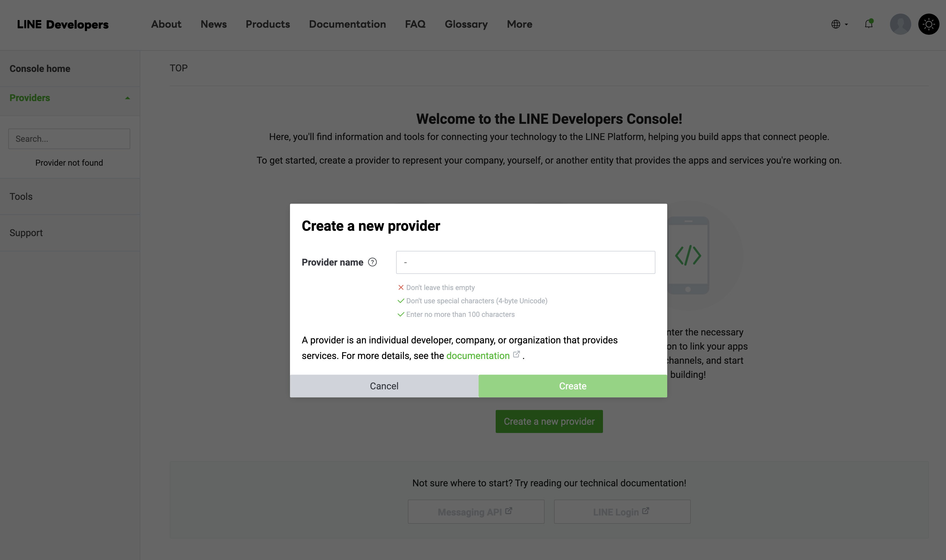Screen dimensions: 946x560
Task: Follow the documentation link in the dialog
Action: [477, 355]
